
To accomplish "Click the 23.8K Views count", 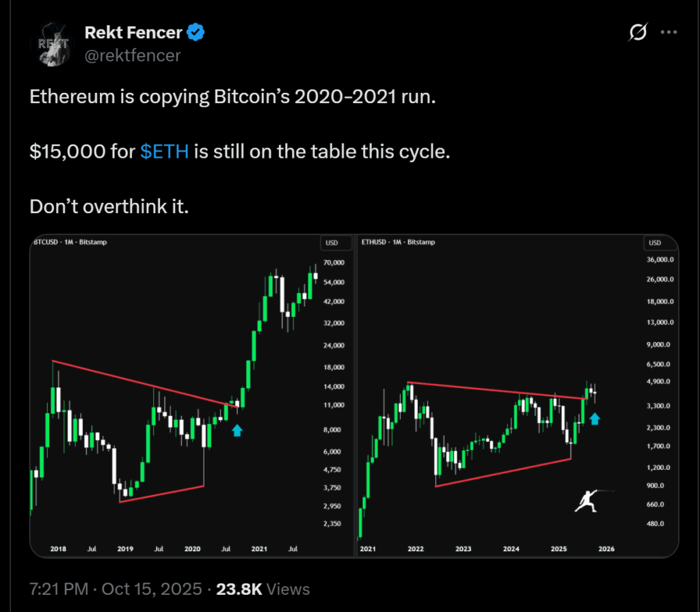I will click(x=262, y=589).
